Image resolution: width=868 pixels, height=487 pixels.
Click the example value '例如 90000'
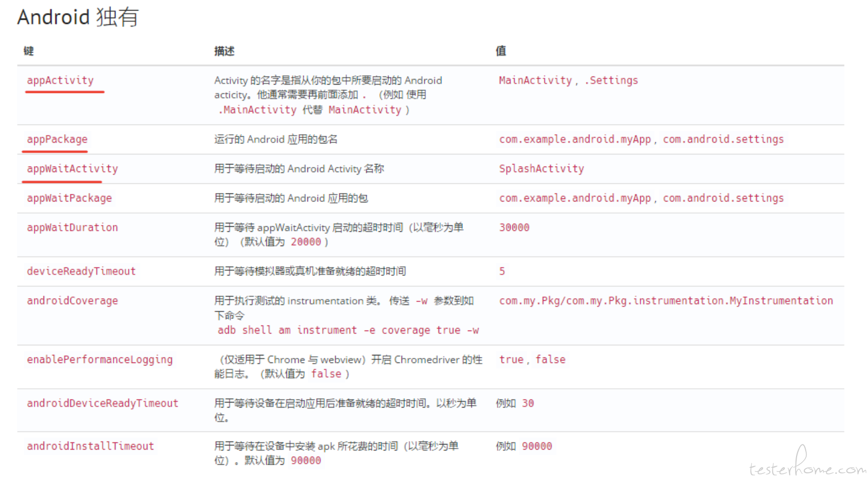pos(524,446)
